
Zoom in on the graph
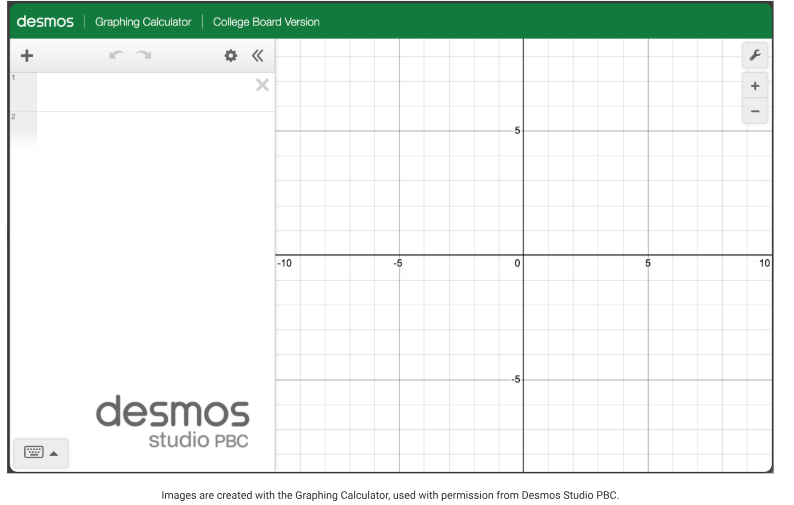click(x=755, y=86)
